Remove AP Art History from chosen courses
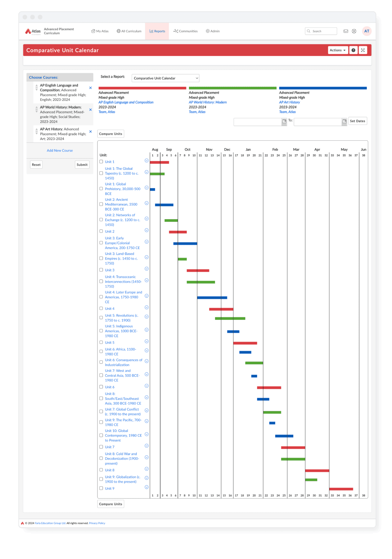 pos(90,132)
